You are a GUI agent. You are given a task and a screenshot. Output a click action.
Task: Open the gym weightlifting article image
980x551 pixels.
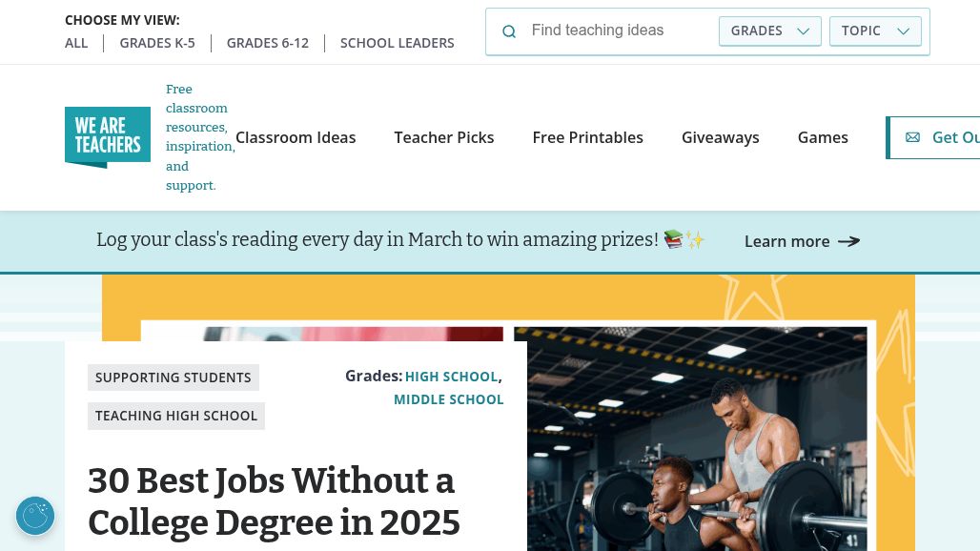click(x=690, y=439)
